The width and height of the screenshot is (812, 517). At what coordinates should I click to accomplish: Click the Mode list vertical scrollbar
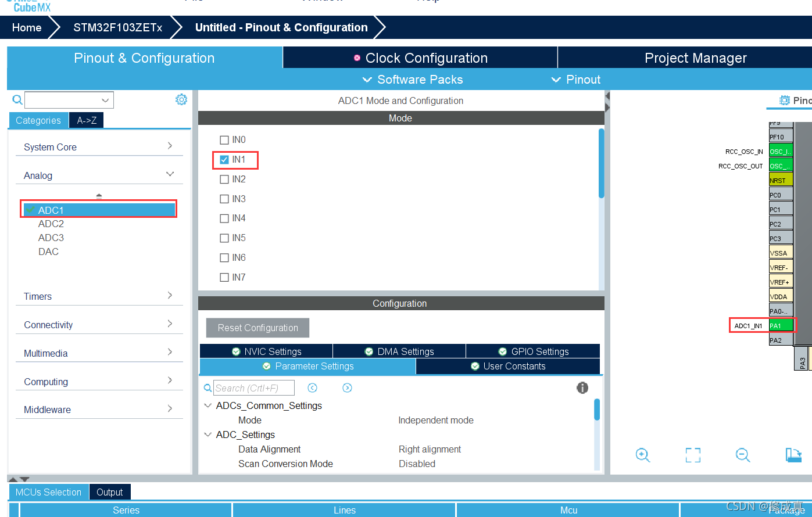[x=601, y=163]
